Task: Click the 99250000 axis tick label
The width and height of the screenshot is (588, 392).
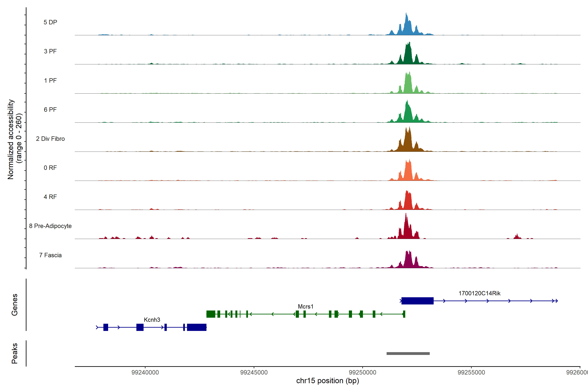Action: tap(362, 373)
